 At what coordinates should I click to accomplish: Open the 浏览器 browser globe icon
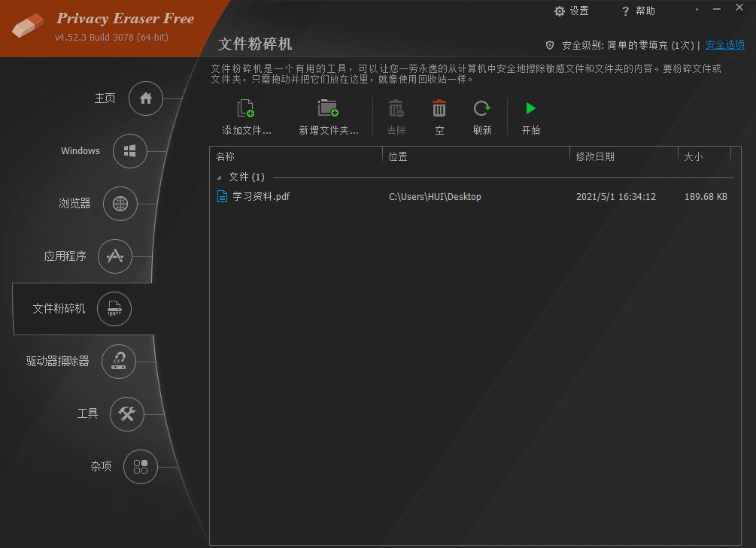pos(120,204)
